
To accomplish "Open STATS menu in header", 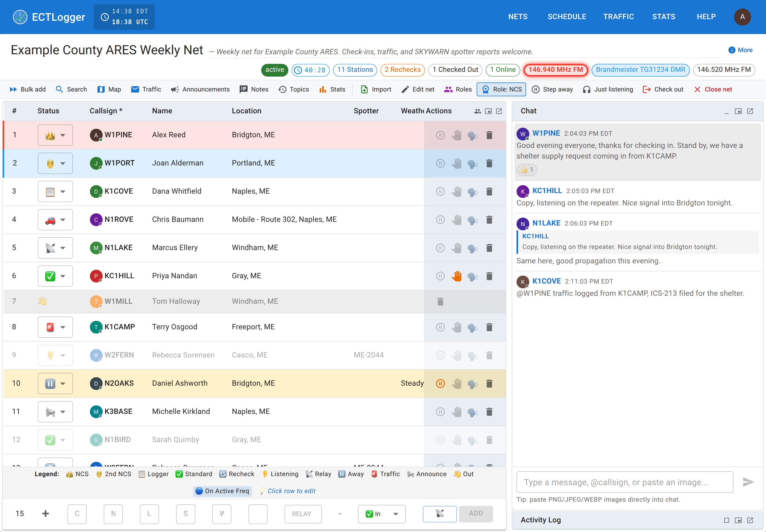I will point(663,17).
